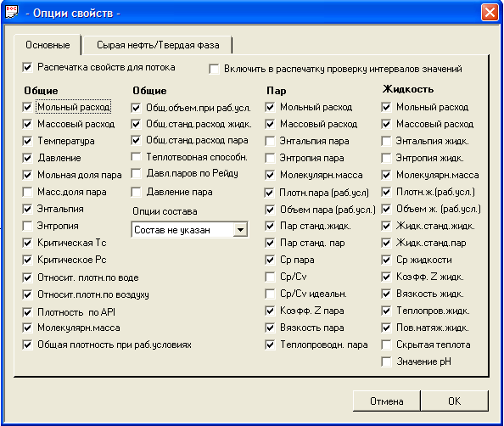Viewport: 504px width, 426px height.
Task: Uncheck Объем ж. (раб.усл.)
Action: coord(386,210)
